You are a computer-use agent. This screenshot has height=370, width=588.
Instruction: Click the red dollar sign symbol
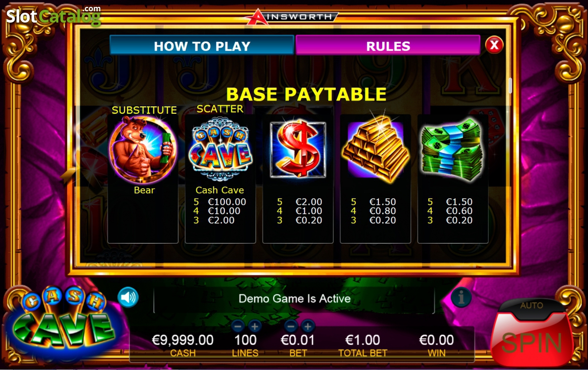[298, 148]
